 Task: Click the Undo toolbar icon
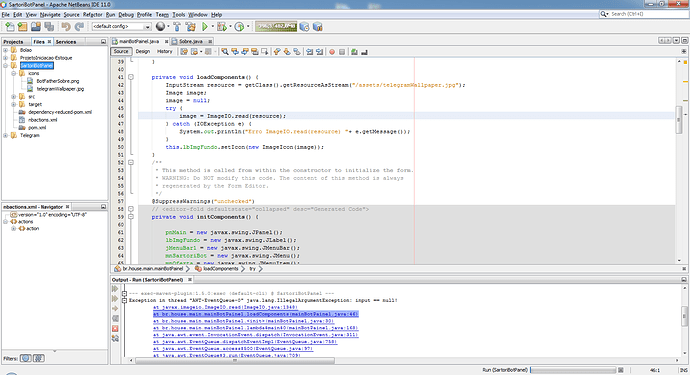(66, 27)
